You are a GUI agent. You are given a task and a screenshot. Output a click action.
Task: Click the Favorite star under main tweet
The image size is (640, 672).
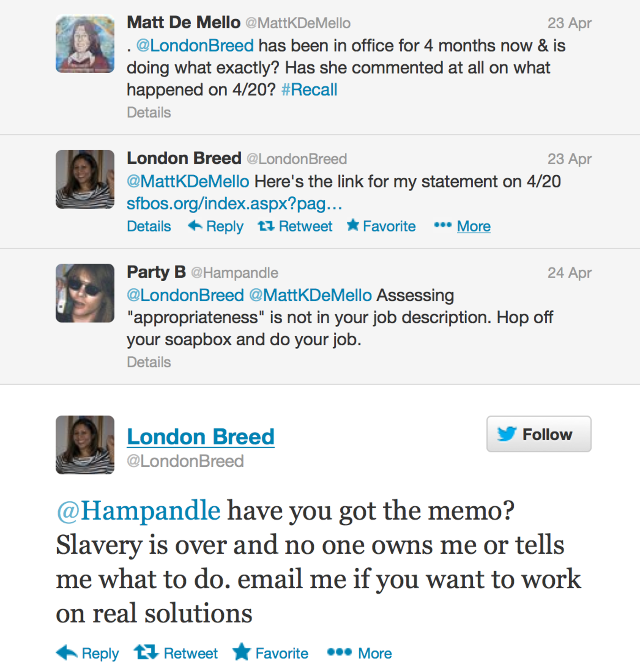[242, 652]
